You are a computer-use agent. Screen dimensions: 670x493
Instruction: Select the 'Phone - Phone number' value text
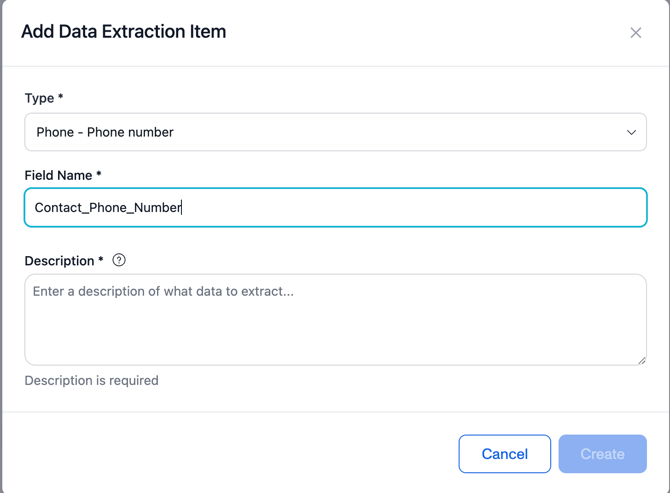pyautogui.click(x=105, y=132)
